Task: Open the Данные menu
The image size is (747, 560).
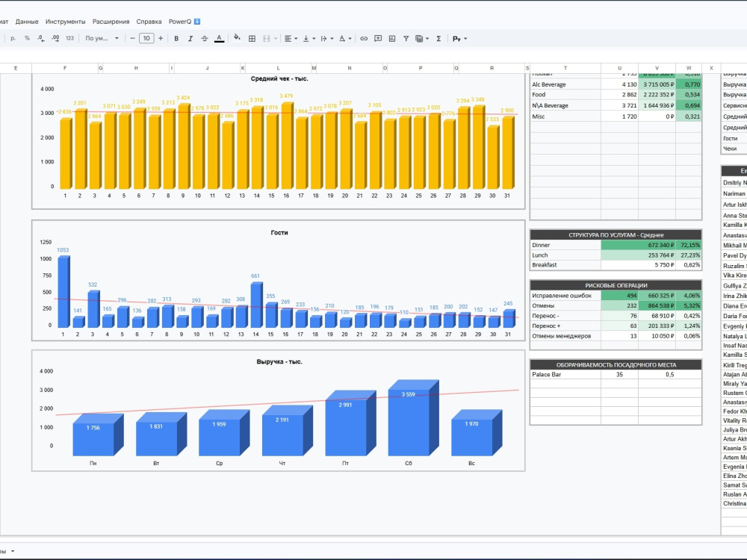Action: coord(27,22)
